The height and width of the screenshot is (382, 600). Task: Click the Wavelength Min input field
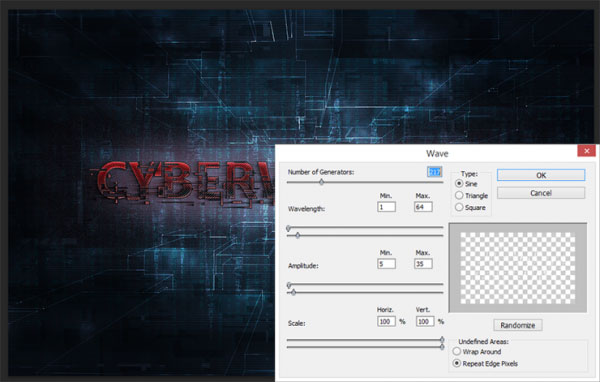tap(386, 207)
